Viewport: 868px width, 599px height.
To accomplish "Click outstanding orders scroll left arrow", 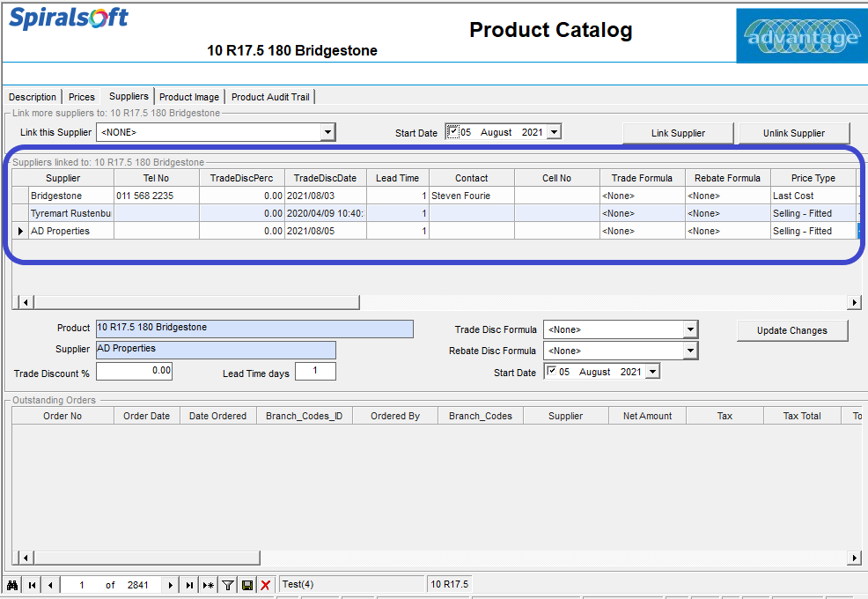I will point(26,558).
